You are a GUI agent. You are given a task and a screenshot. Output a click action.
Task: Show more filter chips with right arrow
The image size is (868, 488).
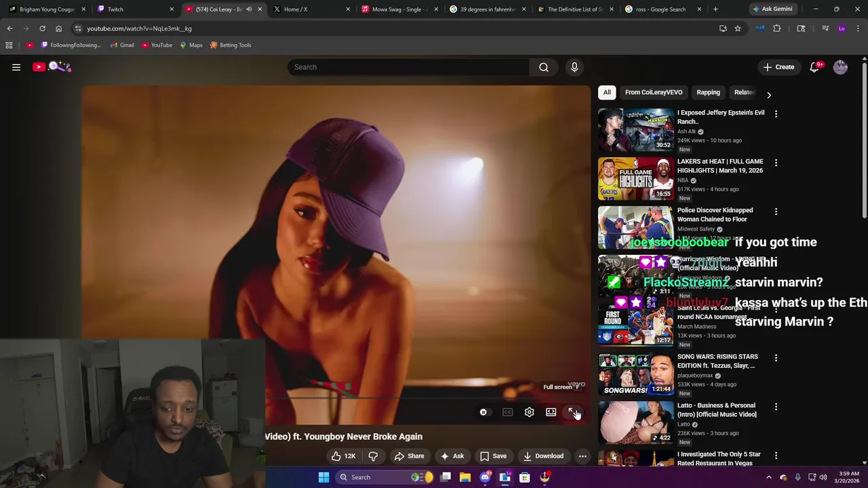pos(768,95)
